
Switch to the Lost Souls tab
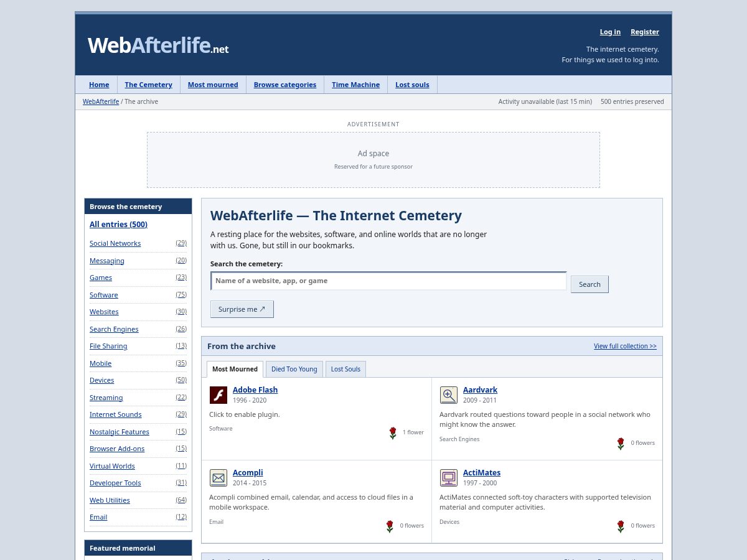pyautogui.click(x=345, y=369)
